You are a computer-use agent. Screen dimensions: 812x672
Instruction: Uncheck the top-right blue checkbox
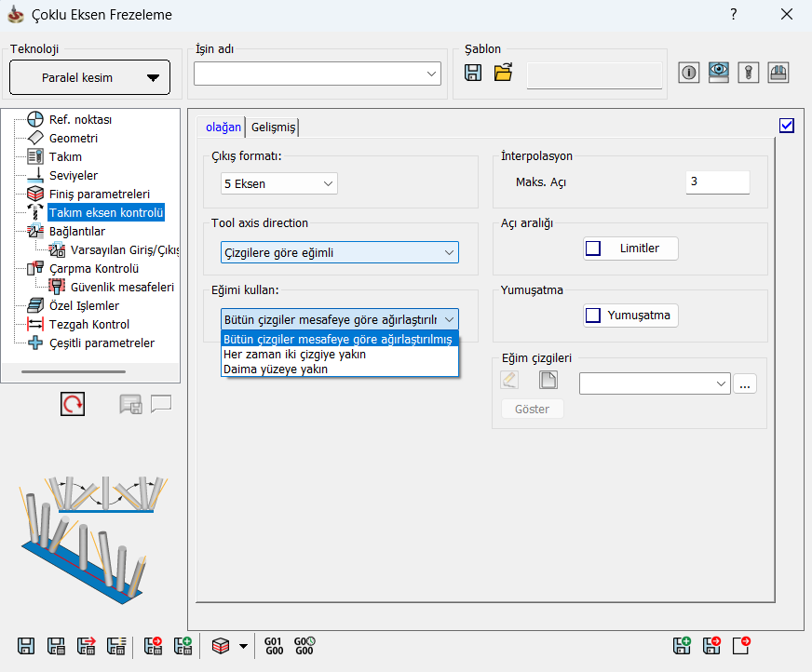click(x=787, y=126)
